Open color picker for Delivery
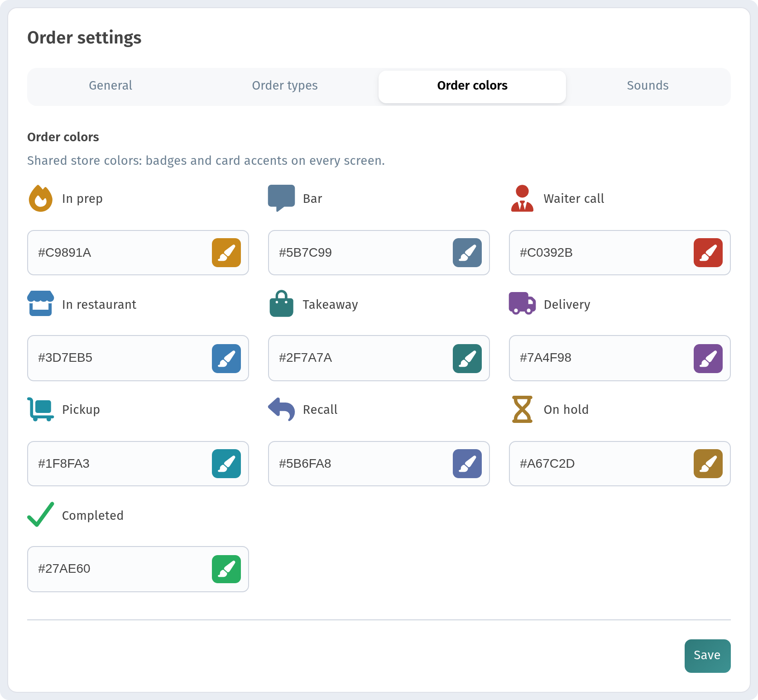 click(x=708, y=359)
